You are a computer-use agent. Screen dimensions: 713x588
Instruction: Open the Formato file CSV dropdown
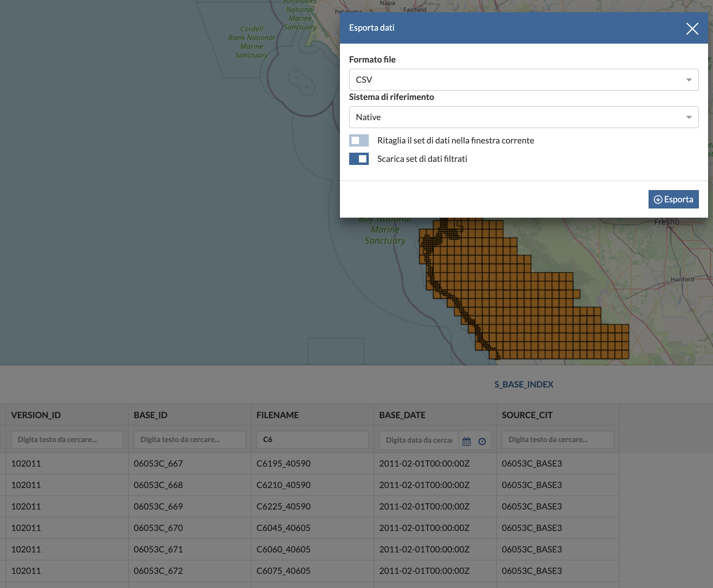coord(524,80)
